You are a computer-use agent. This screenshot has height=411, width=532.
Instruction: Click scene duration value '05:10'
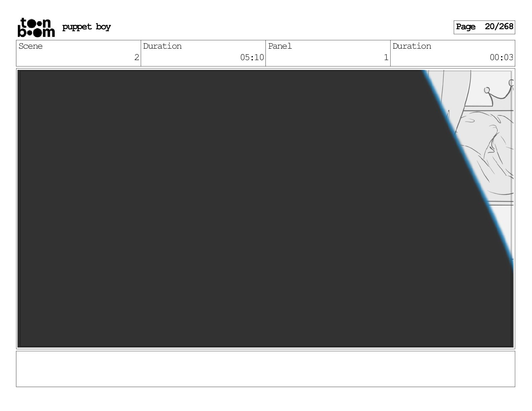click(252, 57)
